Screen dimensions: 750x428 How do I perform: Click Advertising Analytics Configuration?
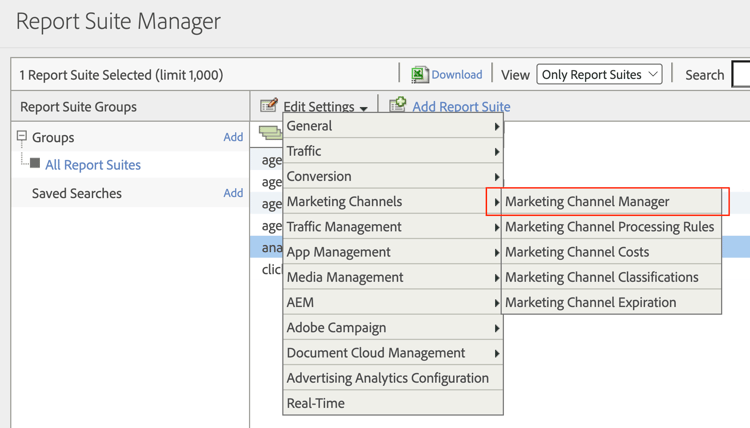(387, 378)
